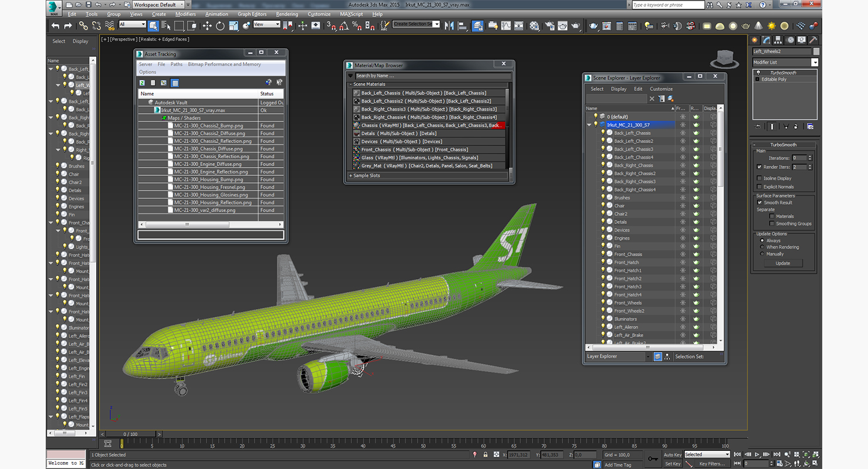Open Customize menu in Scene Explorer
Viewport: 868px width, 469px height.
point(661,89)
